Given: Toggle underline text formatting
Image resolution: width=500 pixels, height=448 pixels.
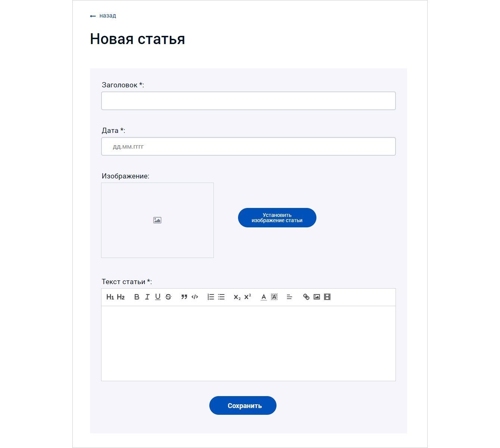Looking at the screenshot, I should pos(158,297).
